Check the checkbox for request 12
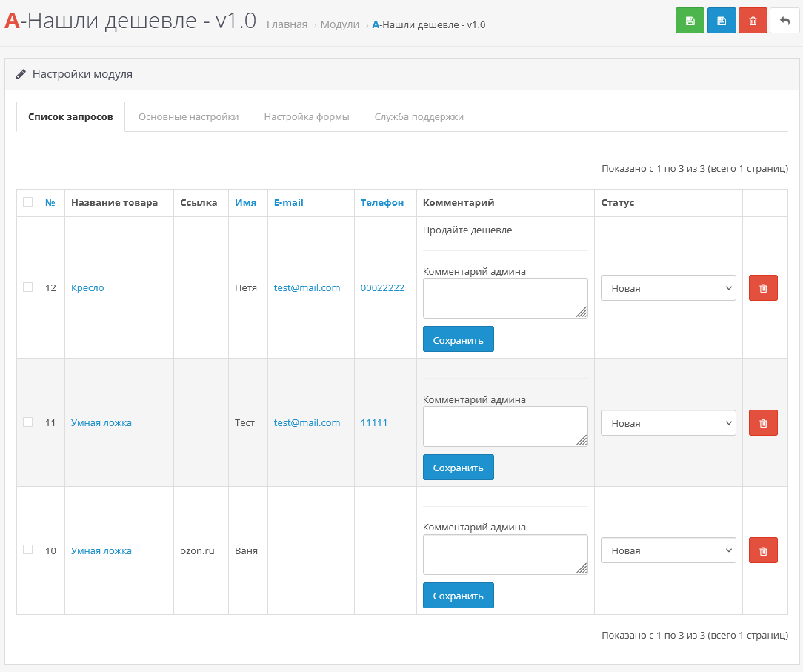803x672 pixels. (28, 287)
